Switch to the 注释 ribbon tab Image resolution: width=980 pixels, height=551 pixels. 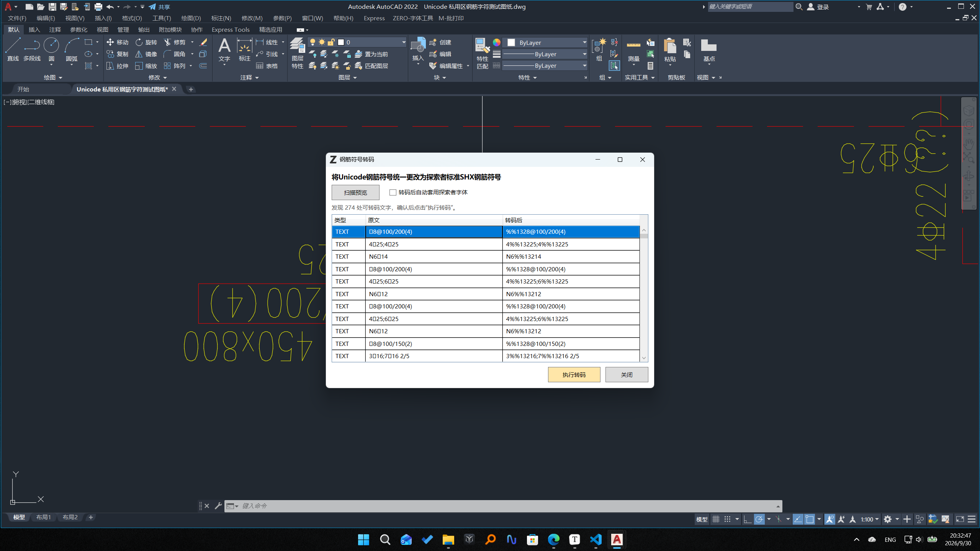(55, 29)
